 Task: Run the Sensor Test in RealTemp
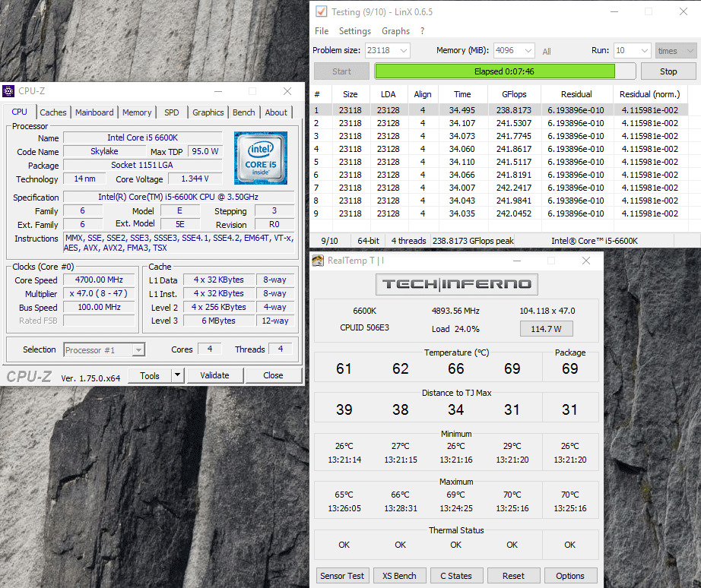pyautogui.click(x=342, y=576)
